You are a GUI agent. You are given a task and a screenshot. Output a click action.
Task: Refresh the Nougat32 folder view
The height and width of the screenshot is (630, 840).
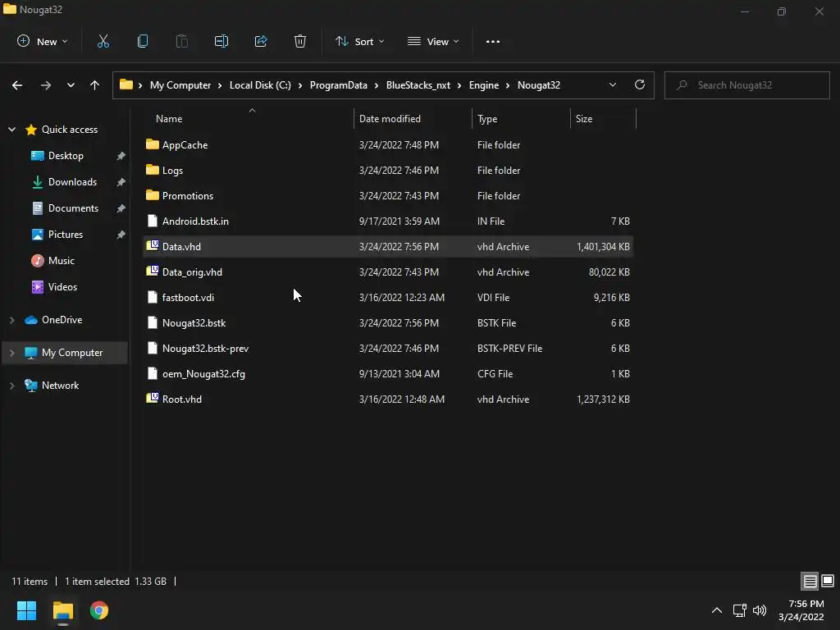[640, 84]
